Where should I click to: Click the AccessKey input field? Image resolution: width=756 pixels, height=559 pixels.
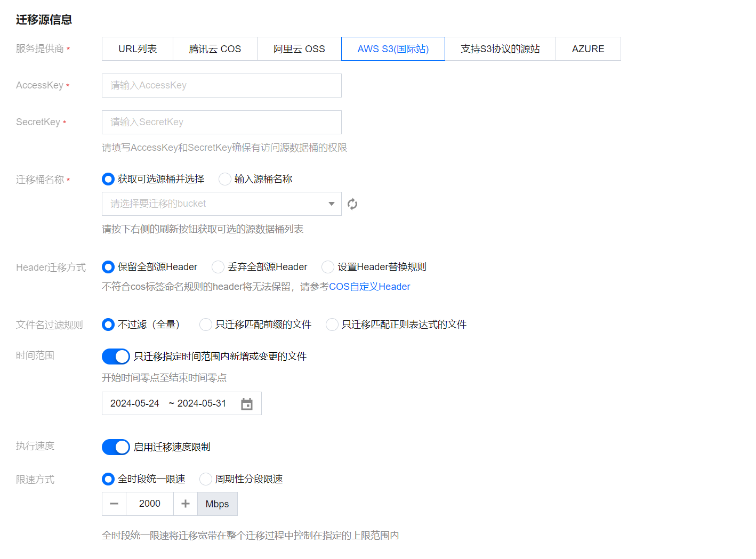coord(221,86)
